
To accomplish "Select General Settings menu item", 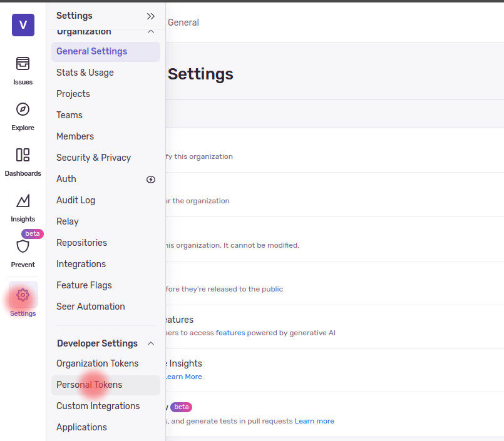I will tap(91, 51).
